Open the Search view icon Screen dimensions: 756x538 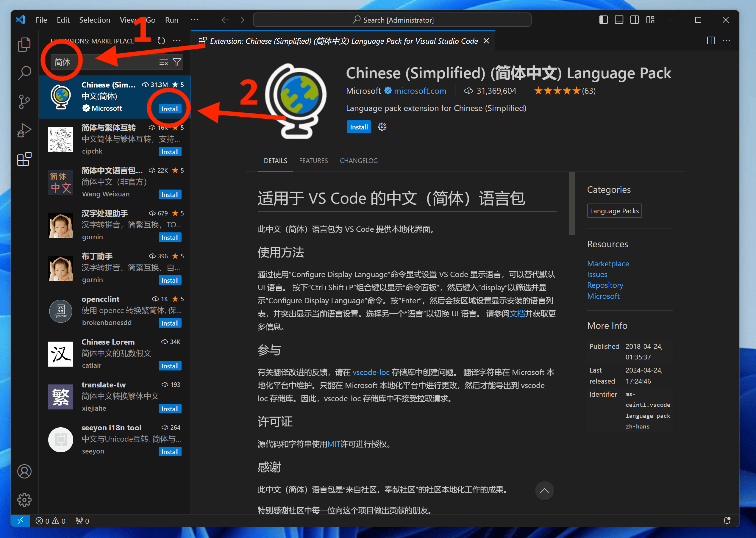(x=24, y=73)
